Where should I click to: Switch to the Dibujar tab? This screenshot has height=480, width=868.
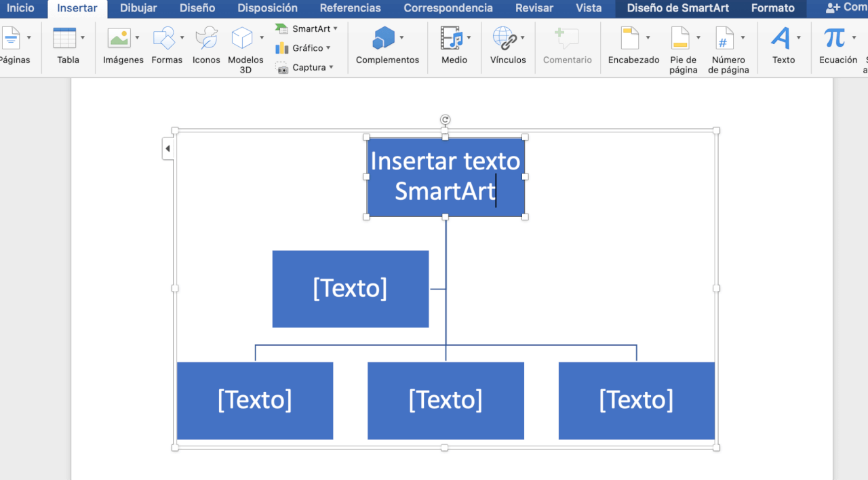click(x=138, y=8)
